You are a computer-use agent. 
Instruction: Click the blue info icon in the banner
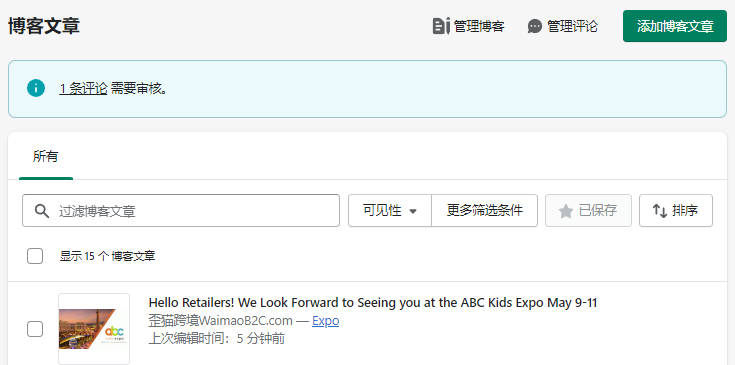(x=36, y=88)
